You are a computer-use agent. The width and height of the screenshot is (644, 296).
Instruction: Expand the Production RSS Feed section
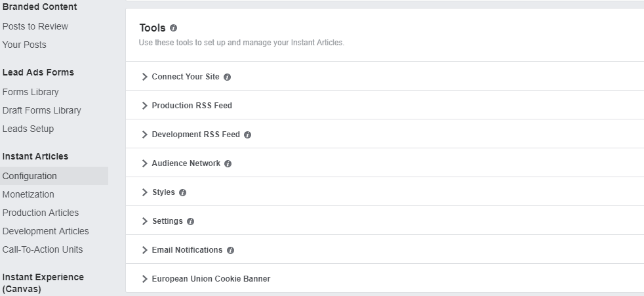pos(191,106)
